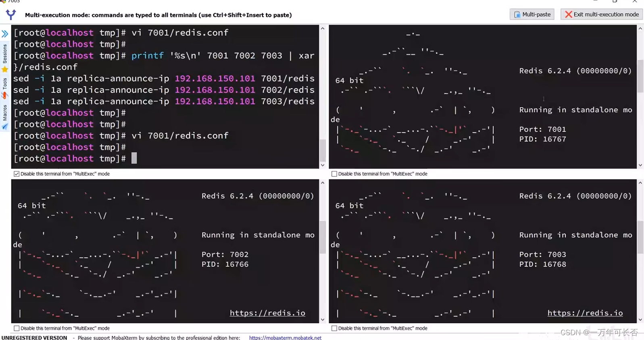The height and width of the screenshot is (340, 644).
Task: Click 'Port: 7003' text
Action: (542, 255)
